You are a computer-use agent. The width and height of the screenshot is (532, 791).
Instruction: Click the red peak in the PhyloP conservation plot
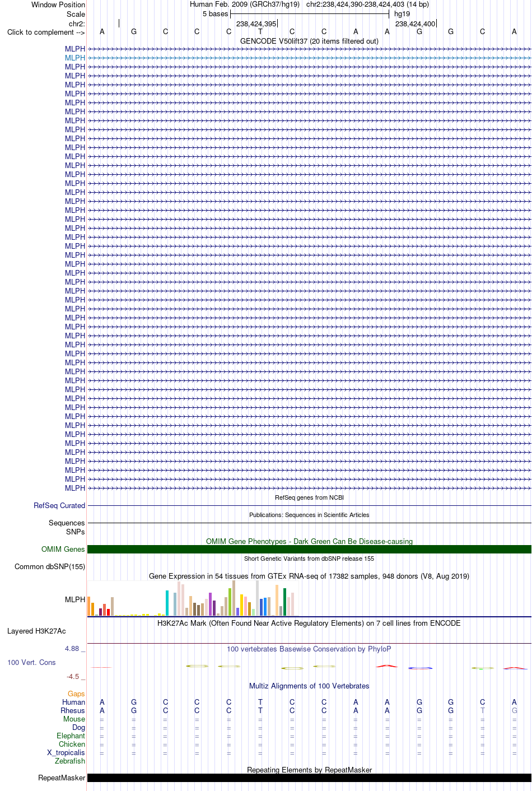click(387, 666)
